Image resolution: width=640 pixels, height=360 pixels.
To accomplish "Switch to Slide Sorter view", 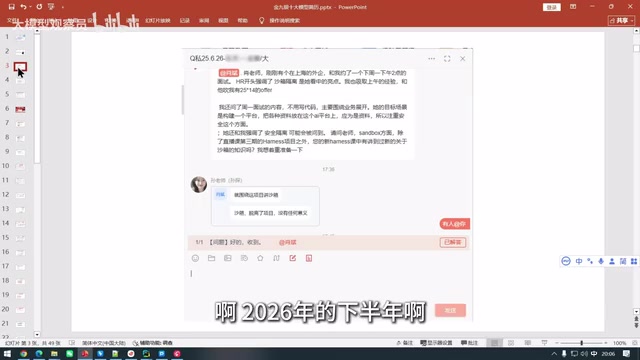I will [x=511, y=343].
